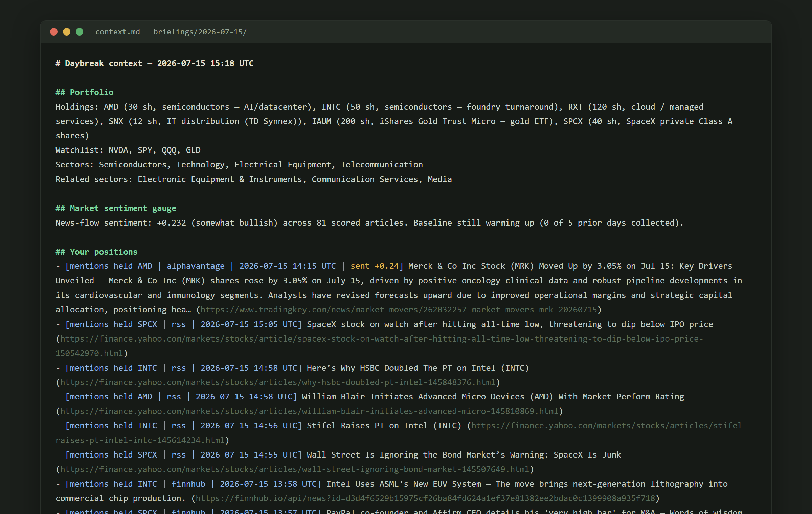Click the 'William Blair Initiates Advanced Micro Devices' headline
The height and width of the screenshot is (514, 812).
coord(493,397)
